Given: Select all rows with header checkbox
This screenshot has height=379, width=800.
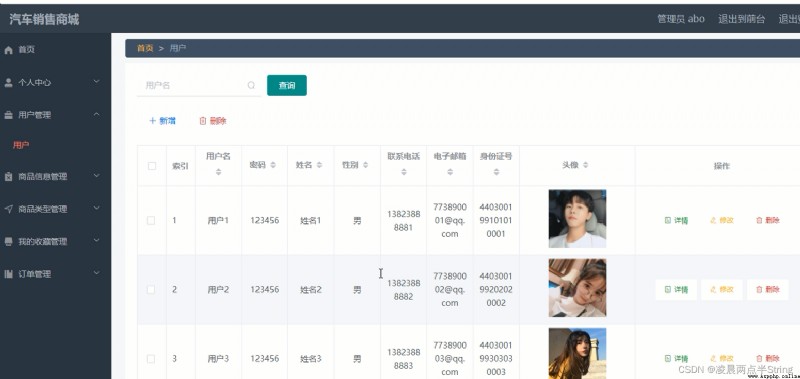Looking at the screenshot, I should [152, 166].
